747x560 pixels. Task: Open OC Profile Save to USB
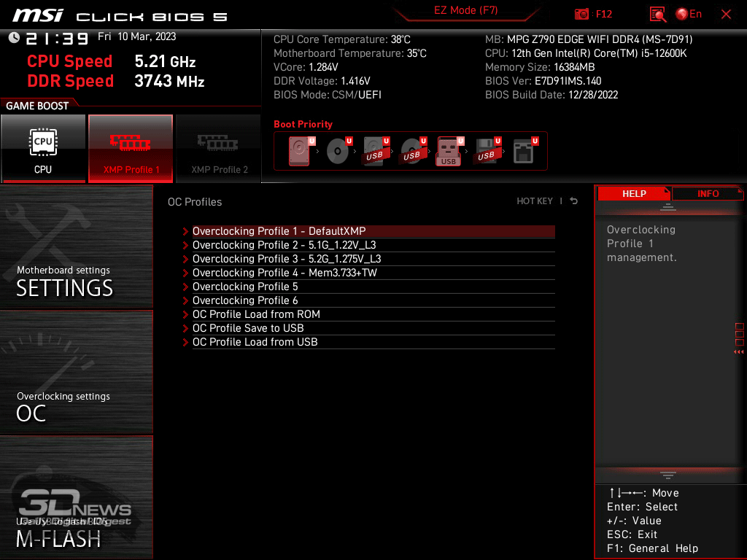(373, 327)
